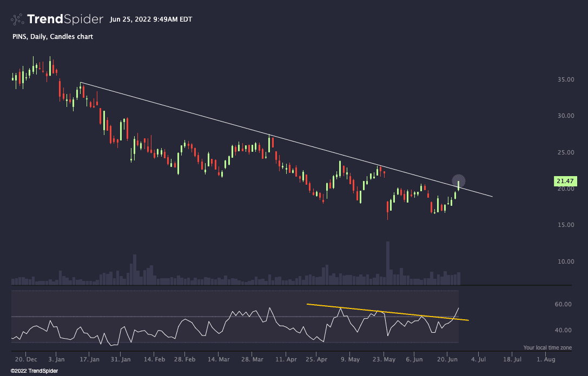The image size is (588, 376).
Task: Select the 20. Dec date marker
Action: click(26, 359)
